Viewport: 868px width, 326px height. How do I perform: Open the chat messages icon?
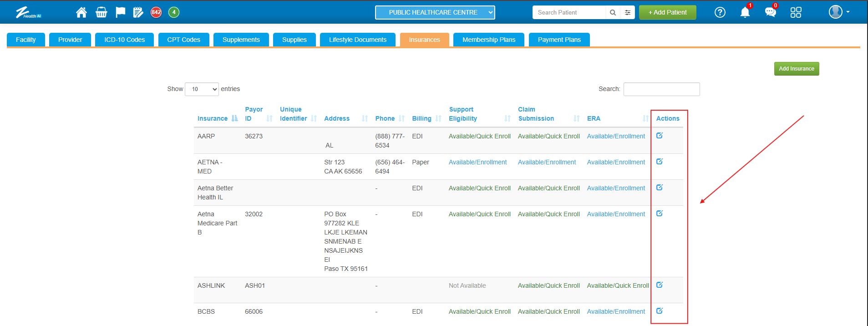tap(770, 12)
